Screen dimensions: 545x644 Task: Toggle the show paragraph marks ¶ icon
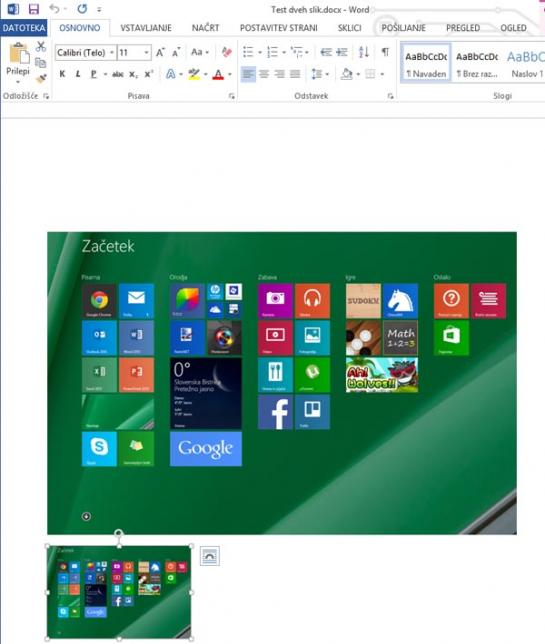(x=385, y=52)
